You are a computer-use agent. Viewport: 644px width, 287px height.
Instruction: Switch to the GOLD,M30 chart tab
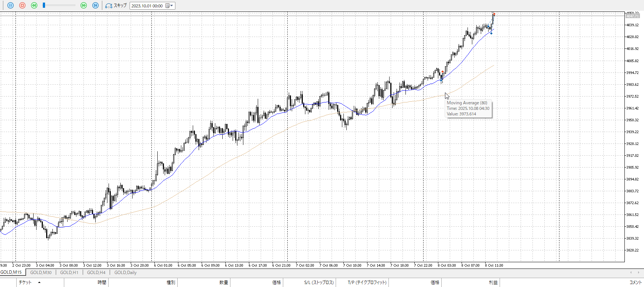point(41,273)
